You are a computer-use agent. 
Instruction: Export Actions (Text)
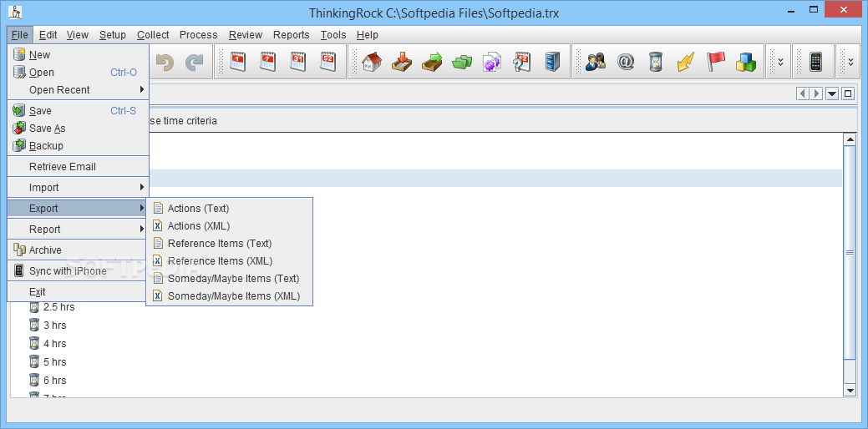[x=229, y=209]
